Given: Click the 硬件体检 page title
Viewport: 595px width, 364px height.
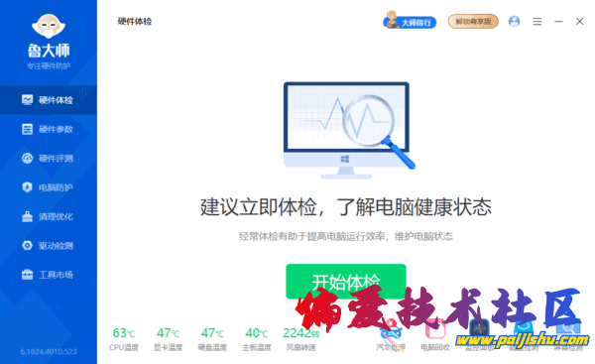Looking at the screenshot, I should 135,21.
